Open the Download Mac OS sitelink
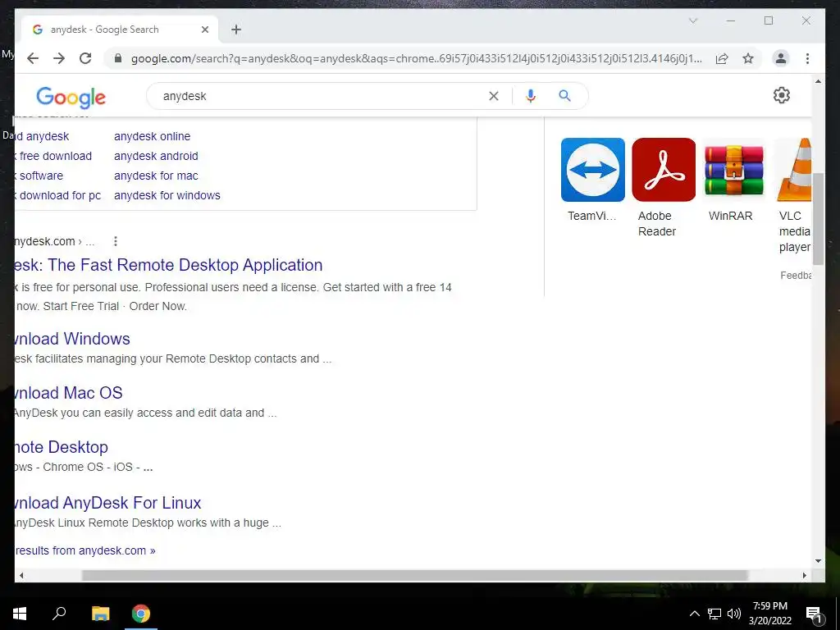 tap(69, 393)
